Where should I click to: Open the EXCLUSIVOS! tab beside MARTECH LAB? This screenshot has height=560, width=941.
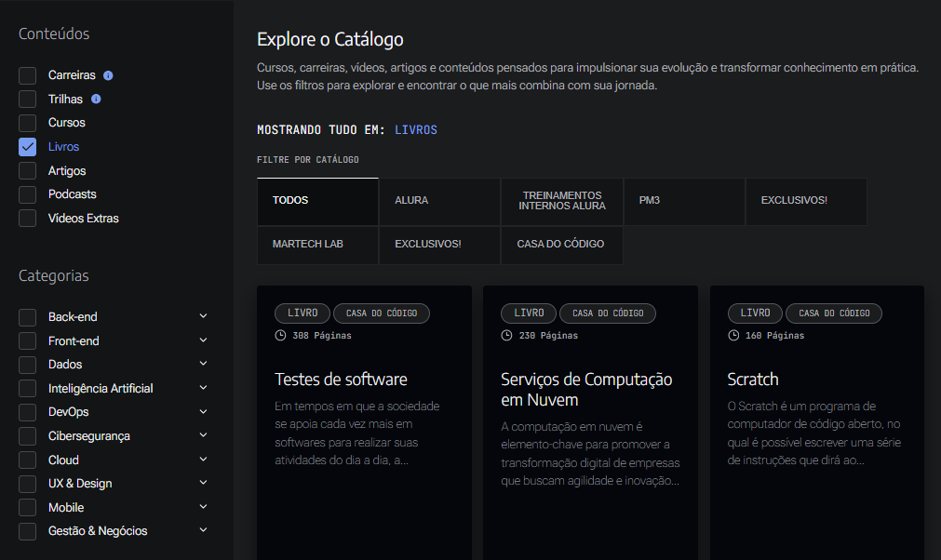coord(440,245)
